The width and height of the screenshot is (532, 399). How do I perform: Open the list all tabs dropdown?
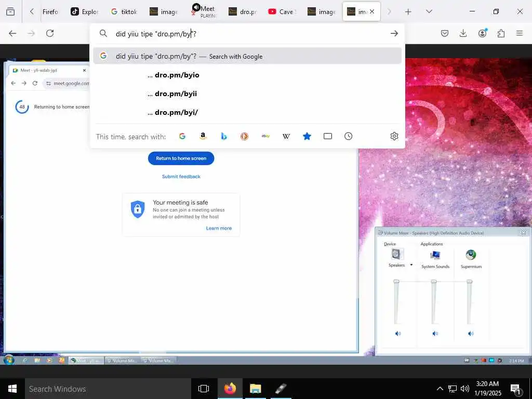point(429,11)
